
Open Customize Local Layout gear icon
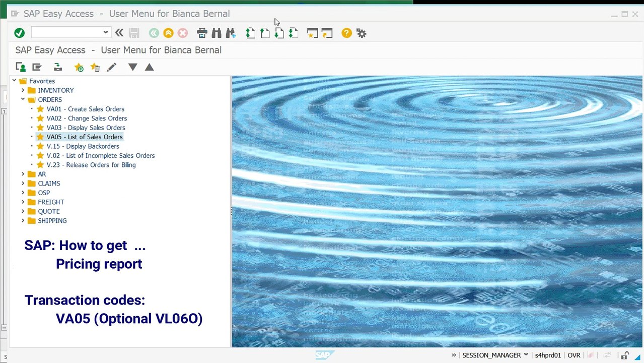click(x=361, y=33)
